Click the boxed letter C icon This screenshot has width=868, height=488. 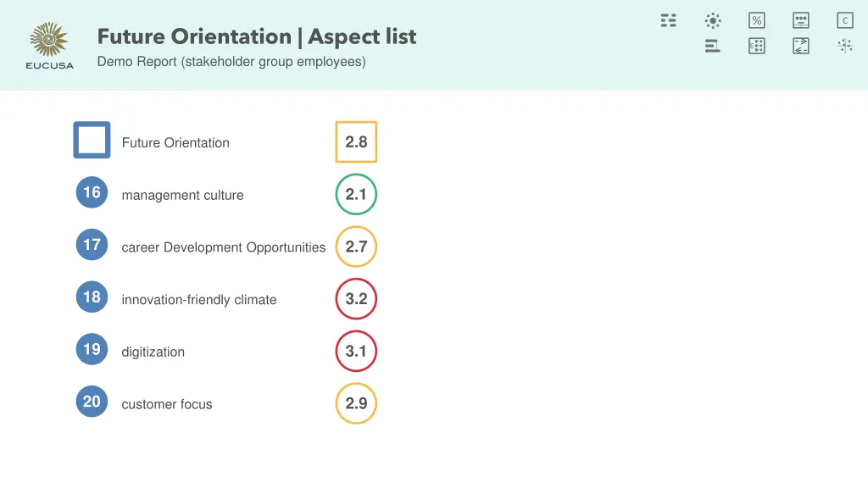(845, 20)
